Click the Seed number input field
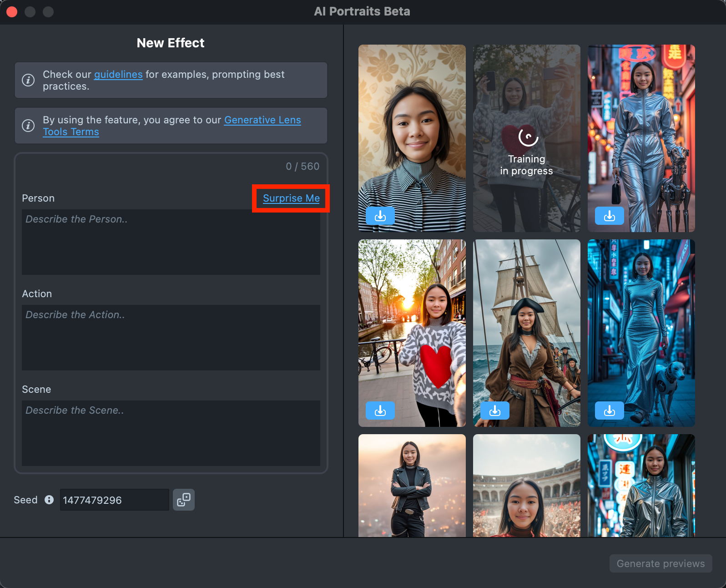Image resolution: width=726 pixels, height=588 pixels. click(x=114, y=500)
